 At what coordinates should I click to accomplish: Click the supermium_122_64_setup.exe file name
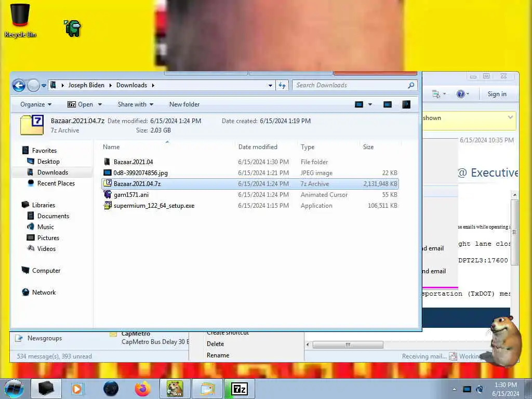154,206
